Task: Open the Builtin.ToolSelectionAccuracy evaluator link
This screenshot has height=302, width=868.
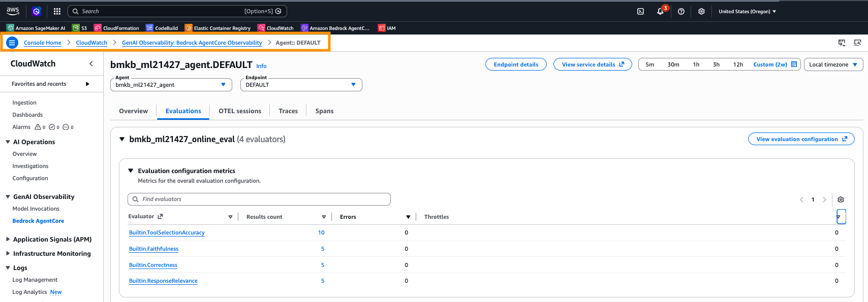Action: tap(167, 232)
